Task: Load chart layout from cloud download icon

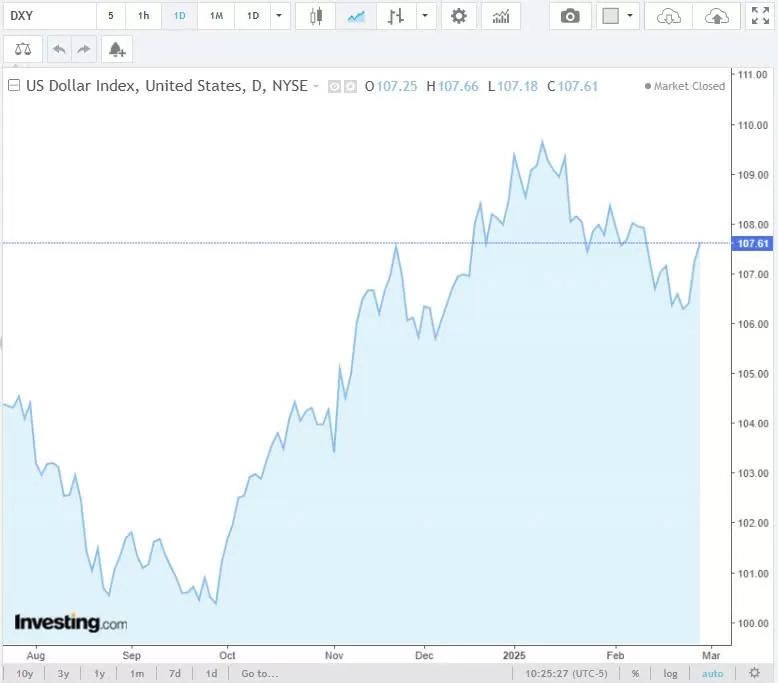Action: coord(669,16)
